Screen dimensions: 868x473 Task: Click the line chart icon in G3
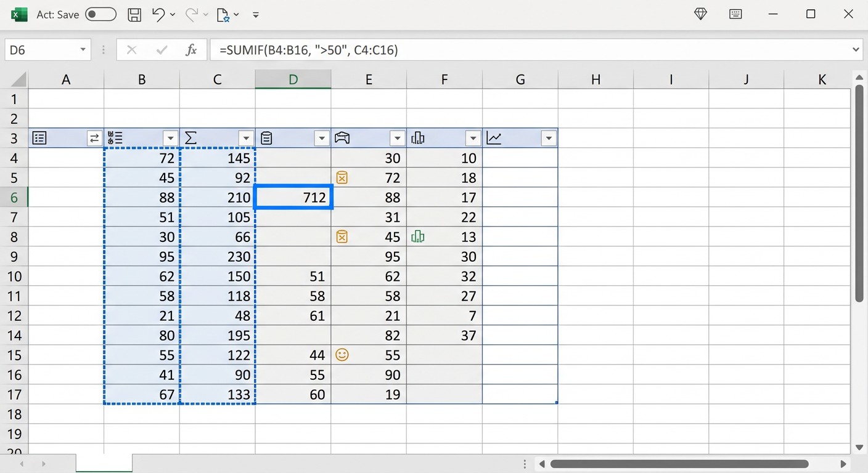(494, 138)
